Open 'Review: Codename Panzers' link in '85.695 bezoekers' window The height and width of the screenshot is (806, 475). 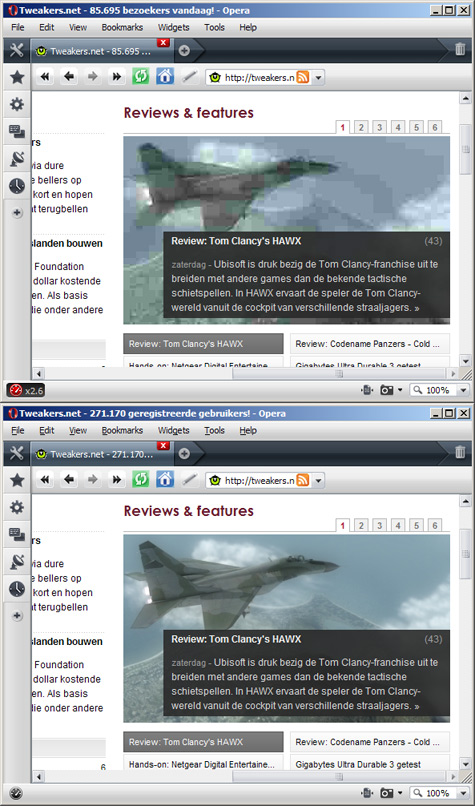tap(370, 344)
